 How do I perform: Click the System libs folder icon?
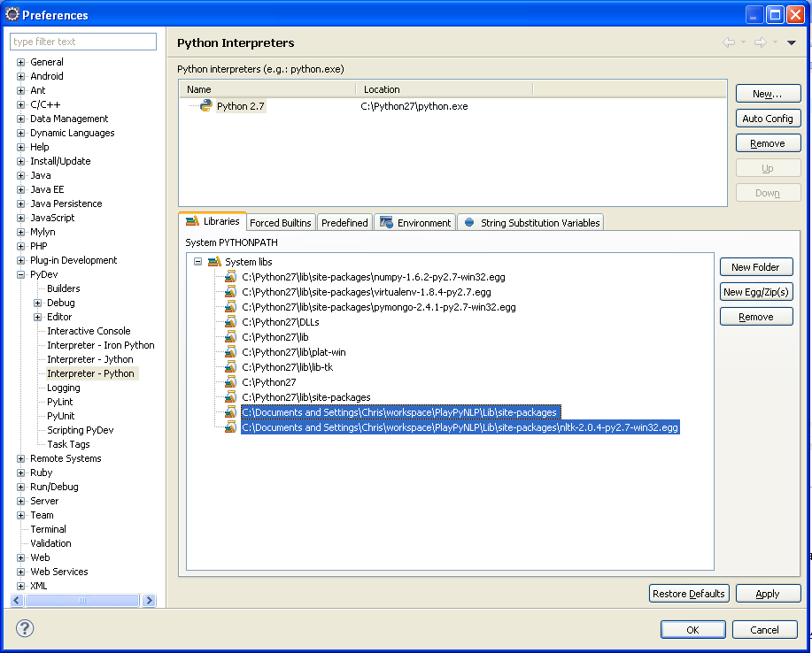point(214,262)
